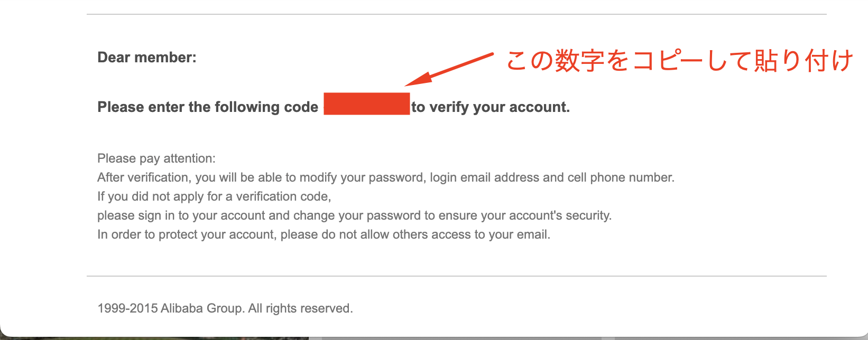Click the divider line above the footer
Image resolution: width=868 pixels, height=340 pixels.
coord(457,276)
